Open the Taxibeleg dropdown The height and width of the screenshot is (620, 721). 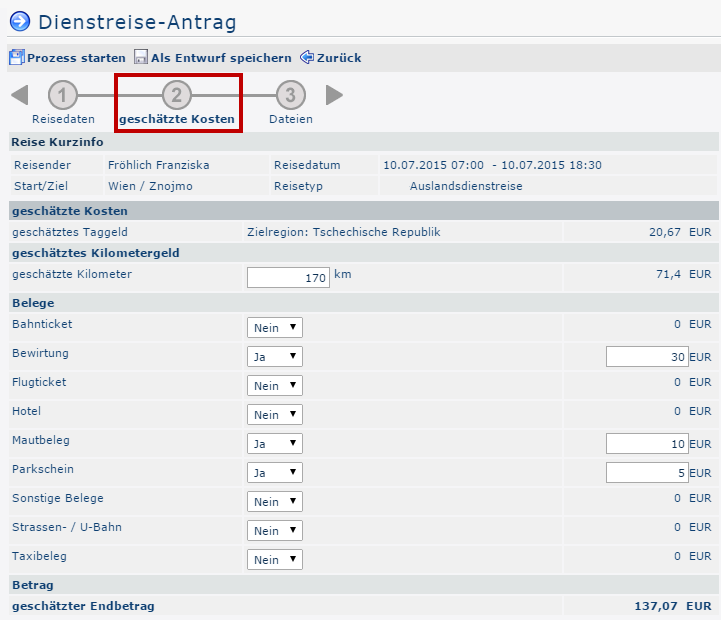pos(274,560)
